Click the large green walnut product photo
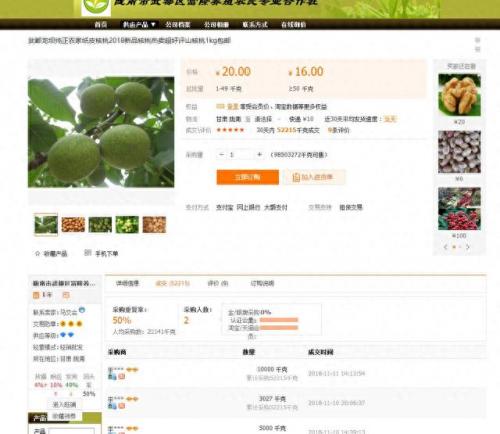Screen dimensions: 500x434 pos(101,132)
